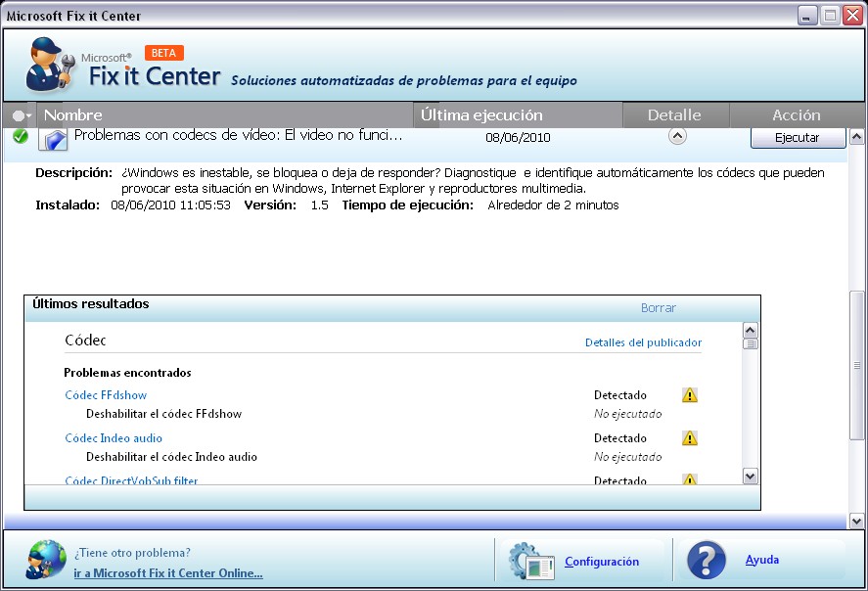Click the Últimos resultados panel title
Image resolution: width=868 pixels, height=591 pixels.
pos(91,303)
